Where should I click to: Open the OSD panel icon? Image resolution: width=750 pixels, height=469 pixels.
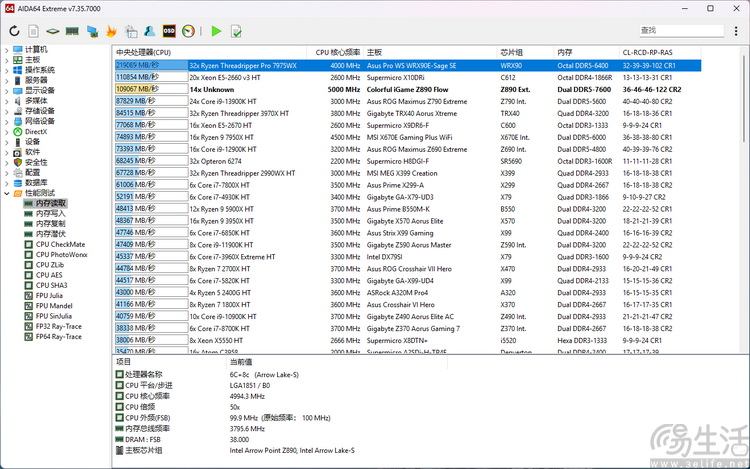pos(169,31)
